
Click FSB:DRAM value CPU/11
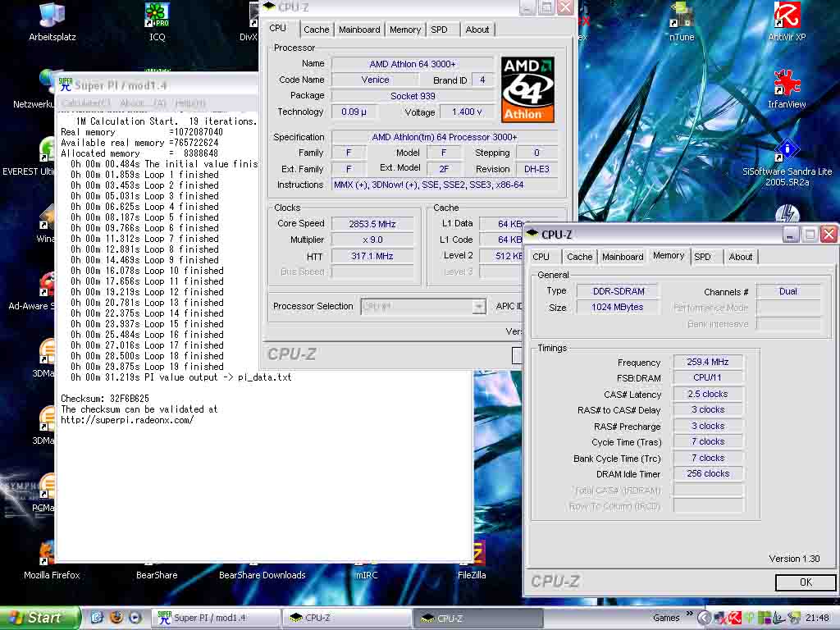coord(708,377)
